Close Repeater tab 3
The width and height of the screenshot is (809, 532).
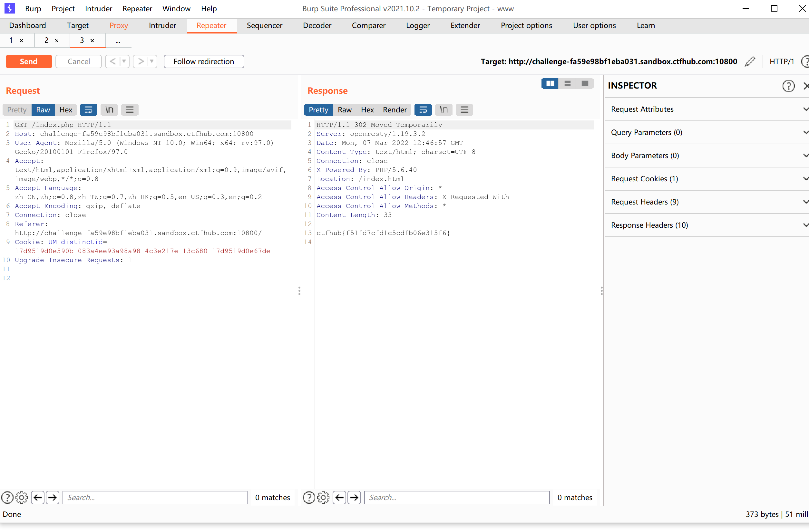92,41
